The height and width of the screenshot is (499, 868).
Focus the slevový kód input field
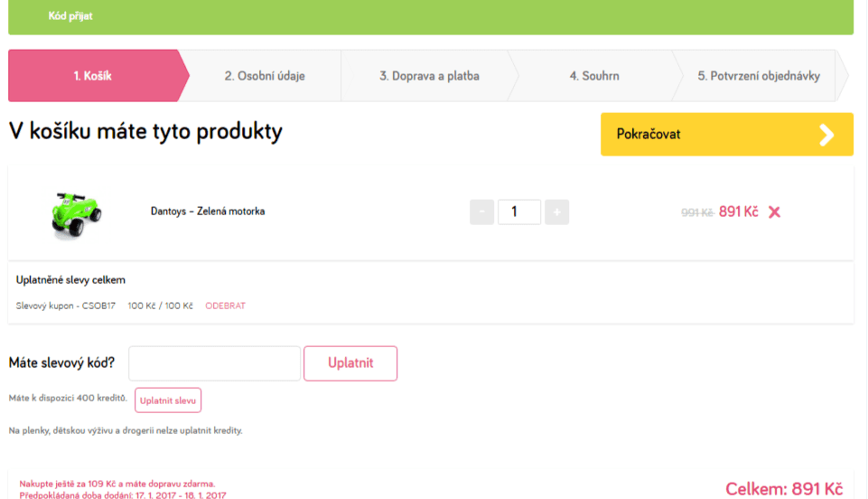point(215,363)
